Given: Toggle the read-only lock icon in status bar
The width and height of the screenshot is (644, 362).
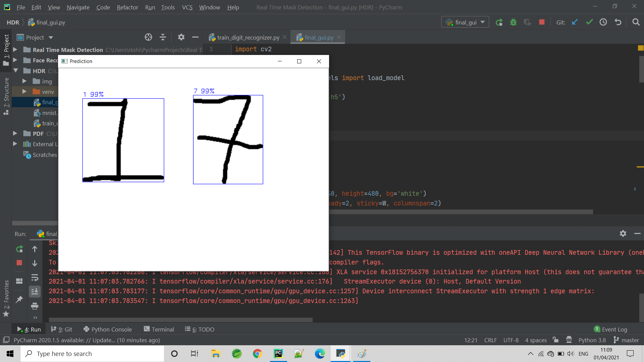Looking at the screenshot, I should (556, 340).
